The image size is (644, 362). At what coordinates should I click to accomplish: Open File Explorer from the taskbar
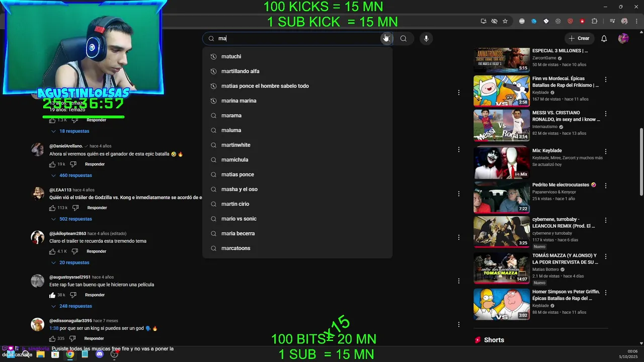click(x=40, y=354)
